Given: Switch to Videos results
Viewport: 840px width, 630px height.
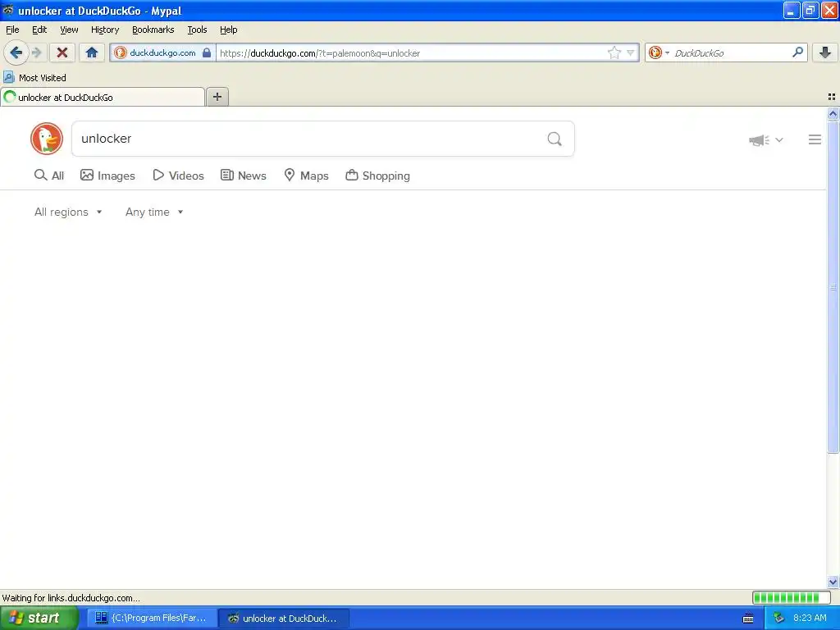Looking at the screenshot, I should click(178, 176).
